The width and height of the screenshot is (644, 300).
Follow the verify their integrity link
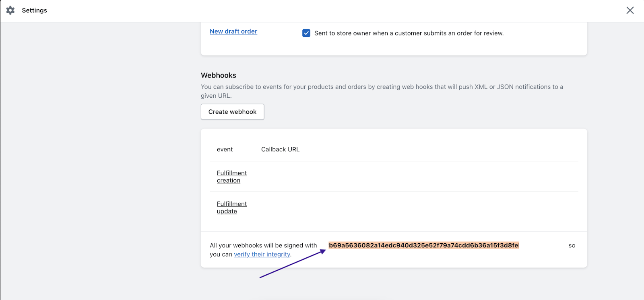[262, 254]
